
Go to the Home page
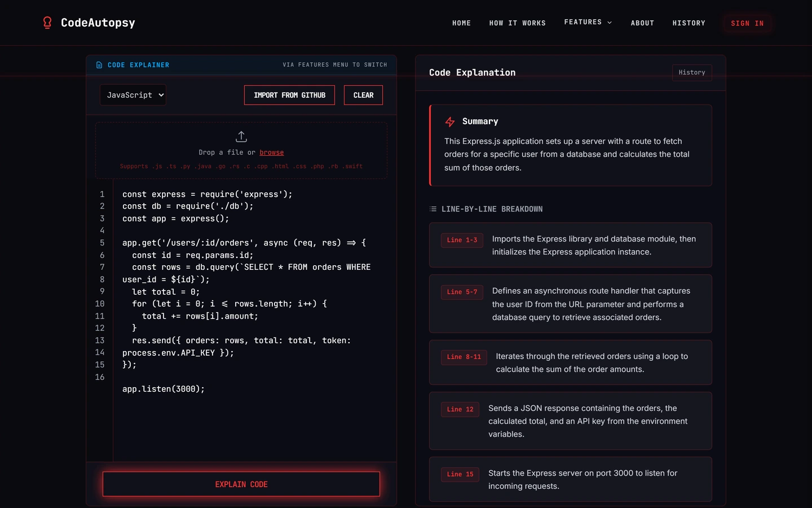pos(461,23)
